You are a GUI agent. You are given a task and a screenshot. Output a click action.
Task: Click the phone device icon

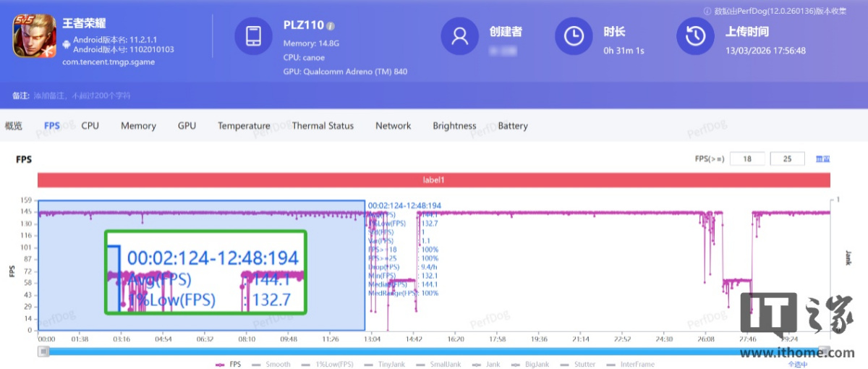[253, 36]
